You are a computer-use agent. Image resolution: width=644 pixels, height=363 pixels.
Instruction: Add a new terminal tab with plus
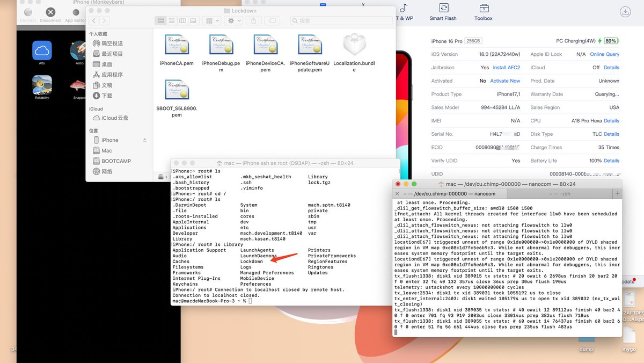click(617, 193)
